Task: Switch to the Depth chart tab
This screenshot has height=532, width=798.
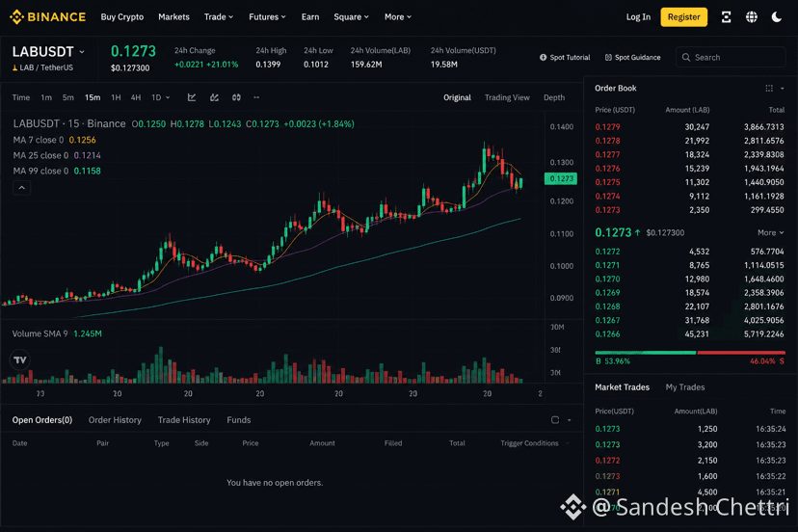Action: (x=554, y=97)
